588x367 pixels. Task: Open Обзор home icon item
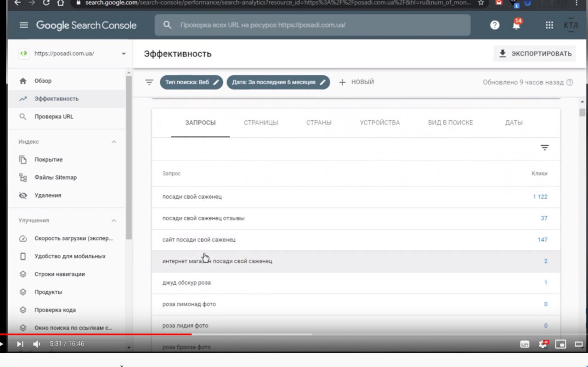[x=23, y=81]
